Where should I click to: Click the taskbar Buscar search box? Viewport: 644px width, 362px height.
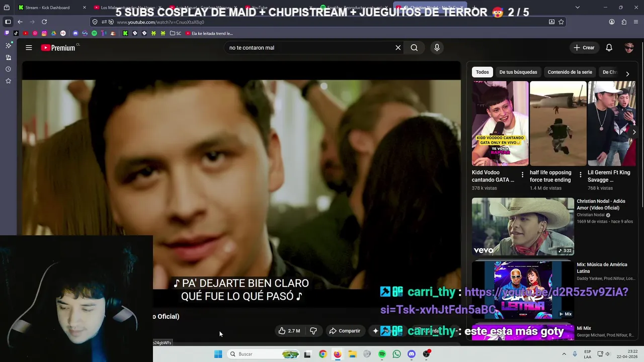(264, 354)
